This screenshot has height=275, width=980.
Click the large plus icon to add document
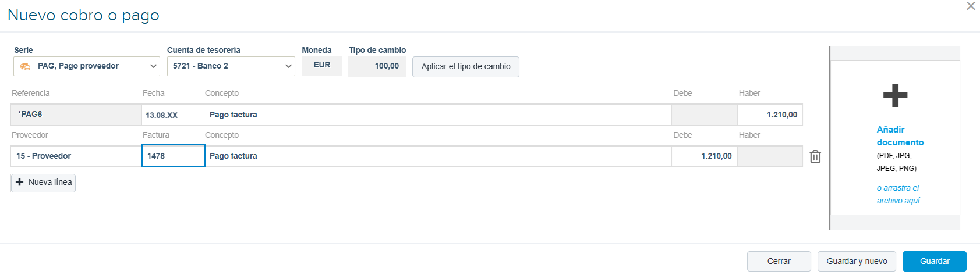pos(895,95)
